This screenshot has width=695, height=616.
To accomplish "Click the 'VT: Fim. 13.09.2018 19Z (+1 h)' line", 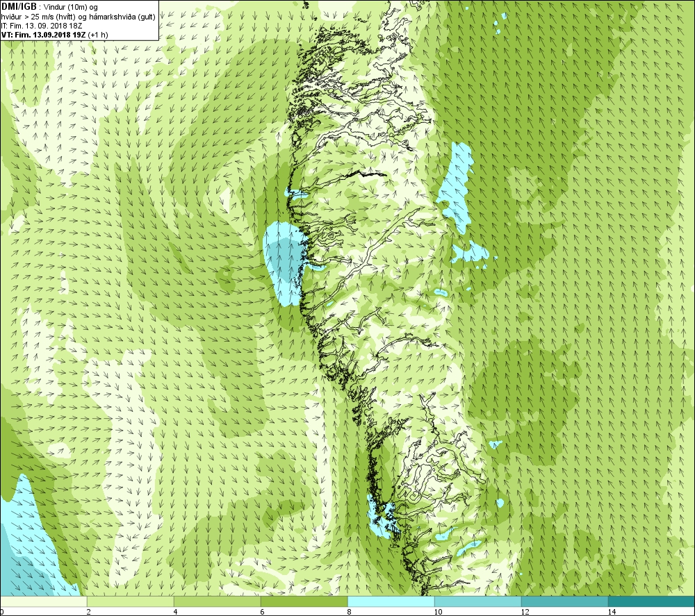I will pos(54,35).
